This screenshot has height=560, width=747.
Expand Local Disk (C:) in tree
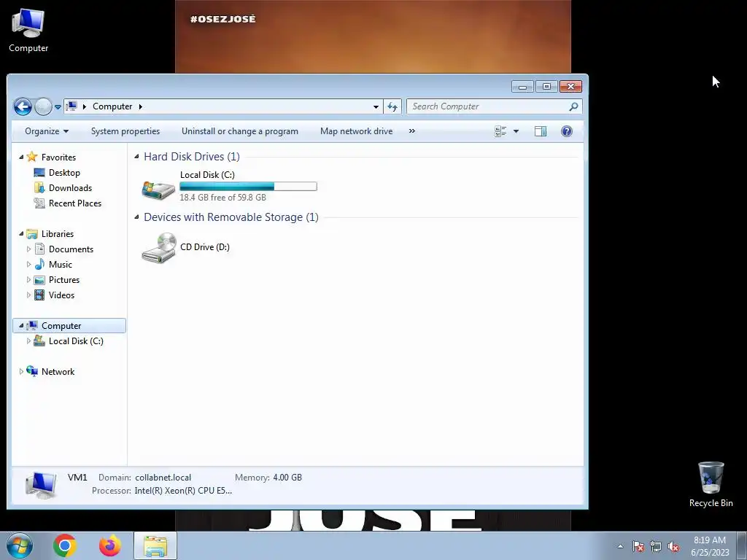pos(28,341)
